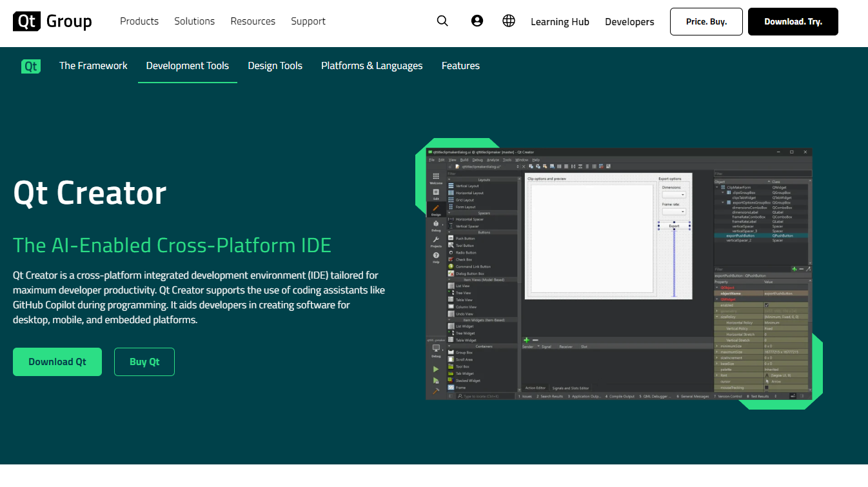Collapse the sizePolicy property group
Image resolution: width=868 pixels, height=487 pixels.
click(716, 317)
